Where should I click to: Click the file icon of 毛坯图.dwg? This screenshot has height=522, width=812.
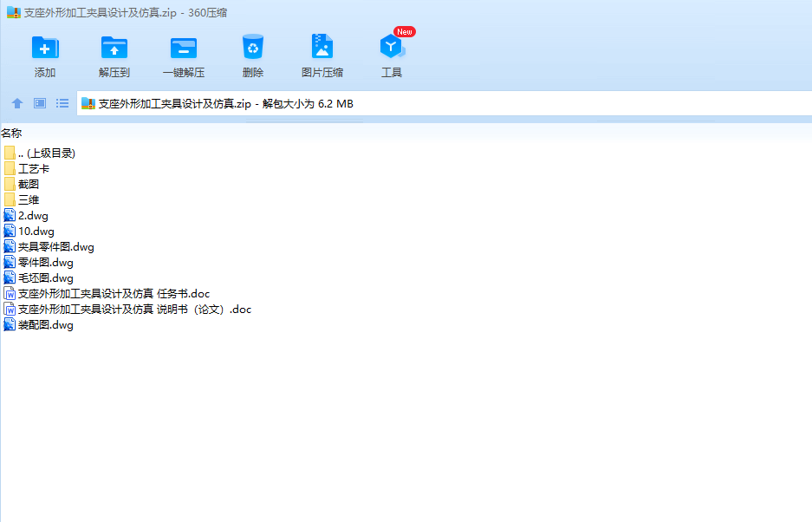click(10, 277)
